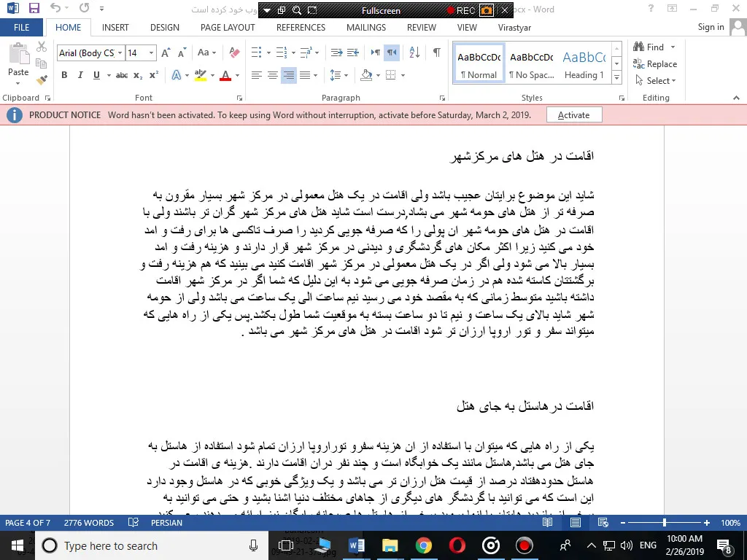The width and height of the screenshot is (747, 560).
Task: Switch to left-to-right text direction
Action: coord(375,52)
